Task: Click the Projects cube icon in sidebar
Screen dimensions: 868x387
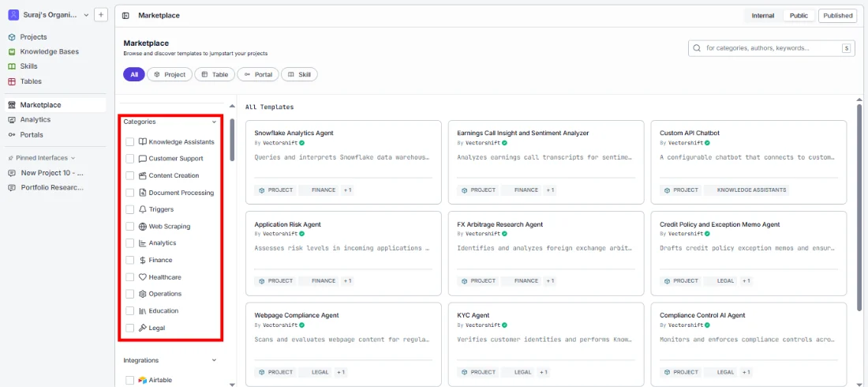Action: [x=12, y=37]
